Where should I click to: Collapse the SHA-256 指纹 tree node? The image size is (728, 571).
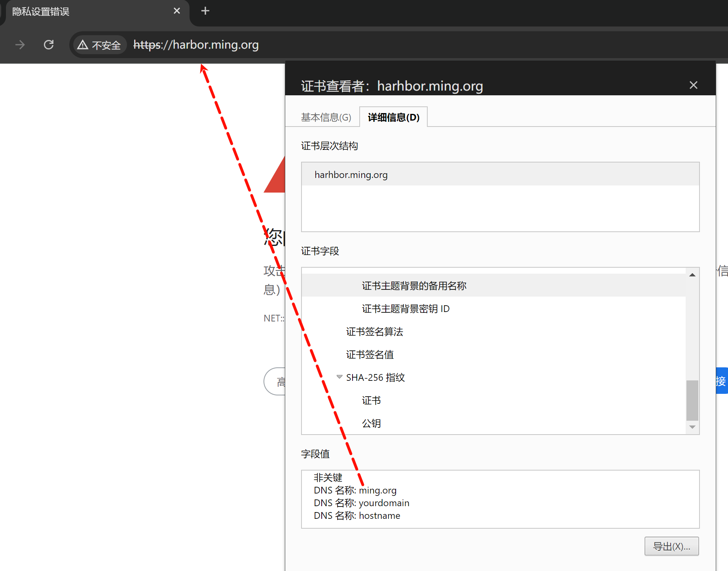(x=339, y=377)
